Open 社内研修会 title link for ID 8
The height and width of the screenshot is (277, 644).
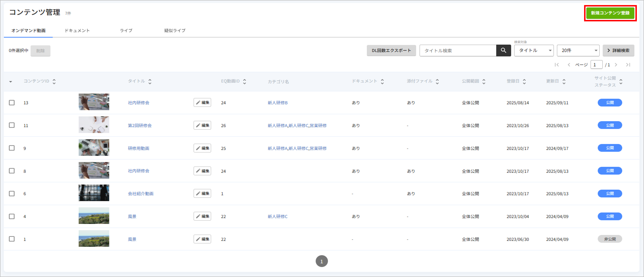click(x=139, y=171)
